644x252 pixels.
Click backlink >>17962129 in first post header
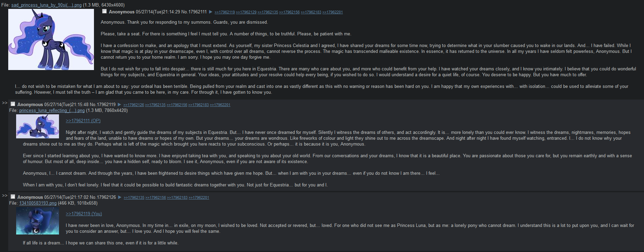pyautogui.click(x=246, y=12)
